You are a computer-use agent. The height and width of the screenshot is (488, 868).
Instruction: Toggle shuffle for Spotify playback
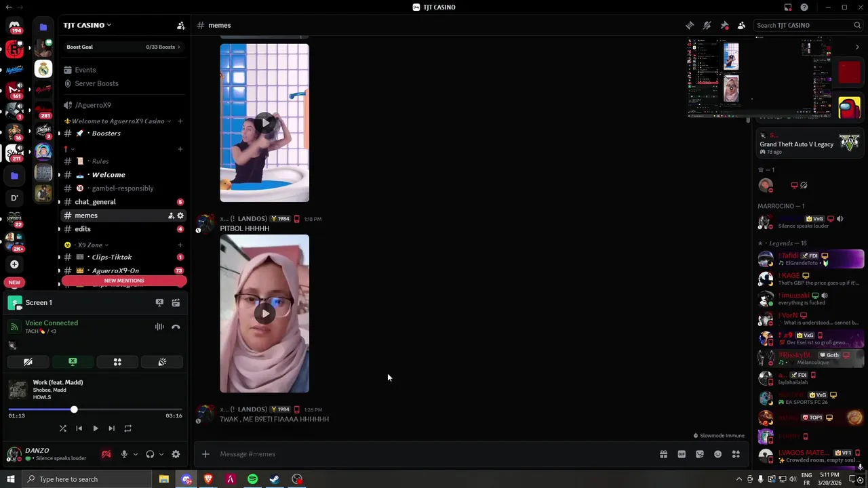click(62, 428)
